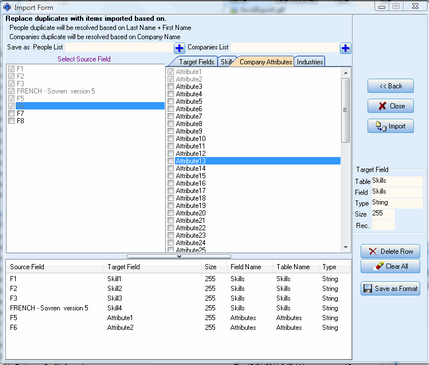
Task: Close the import form with Close button
Action: (x=391, y=106)
